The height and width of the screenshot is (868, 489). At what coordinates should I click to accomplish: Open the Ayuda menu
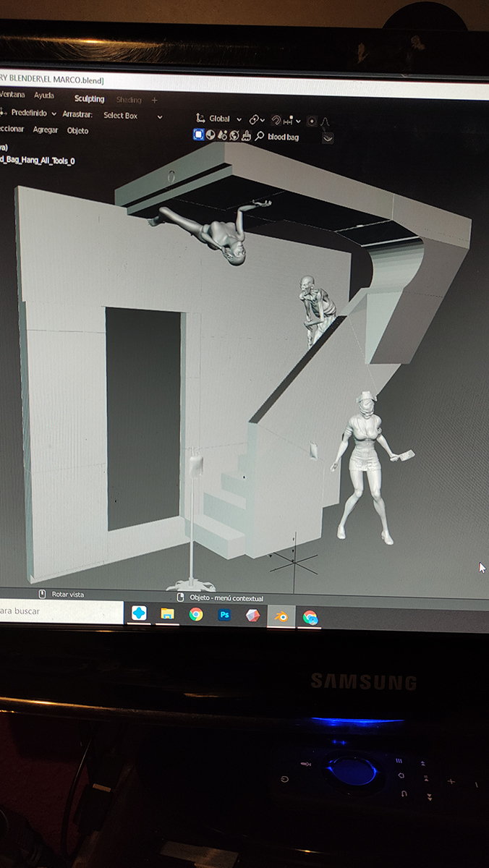[44, 95]
